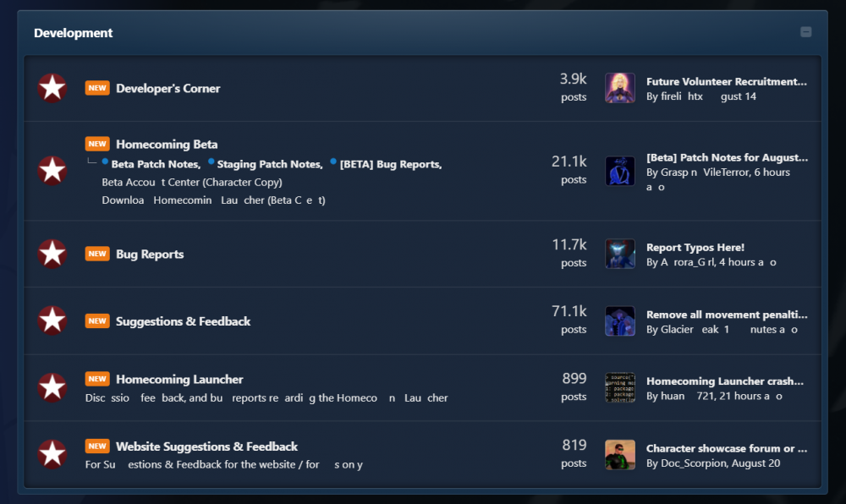The height and width of the screenshot is (504, 846).
Task: Click the star icon beside Website Suggestions & Feedback
Action: pos(52,454)
